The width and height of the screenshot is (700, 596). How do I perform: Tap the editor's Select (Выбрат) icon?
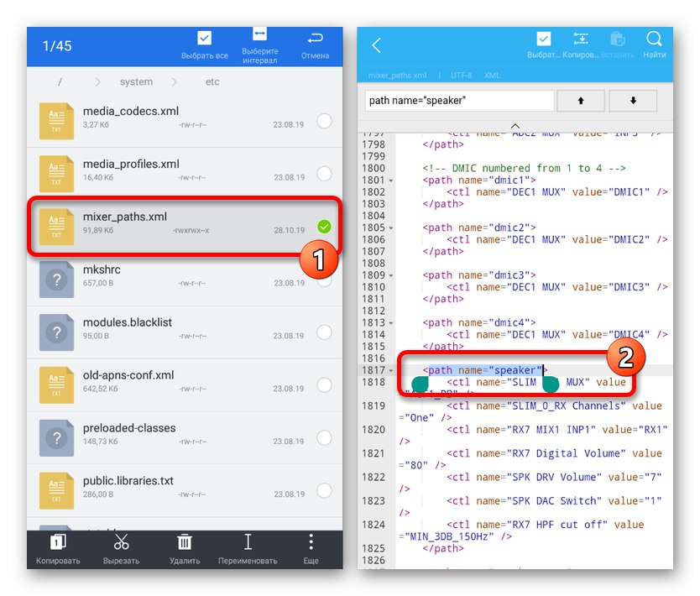coord(543,39)
